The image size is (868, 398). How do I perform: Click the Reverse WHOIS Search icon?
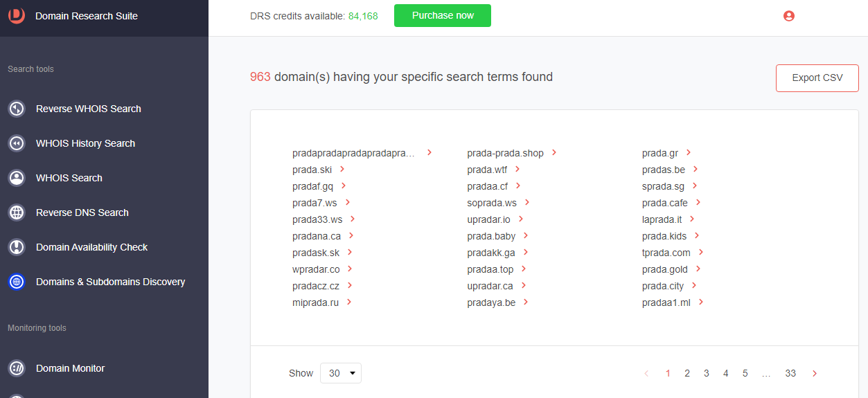click(x=17, y=109)
